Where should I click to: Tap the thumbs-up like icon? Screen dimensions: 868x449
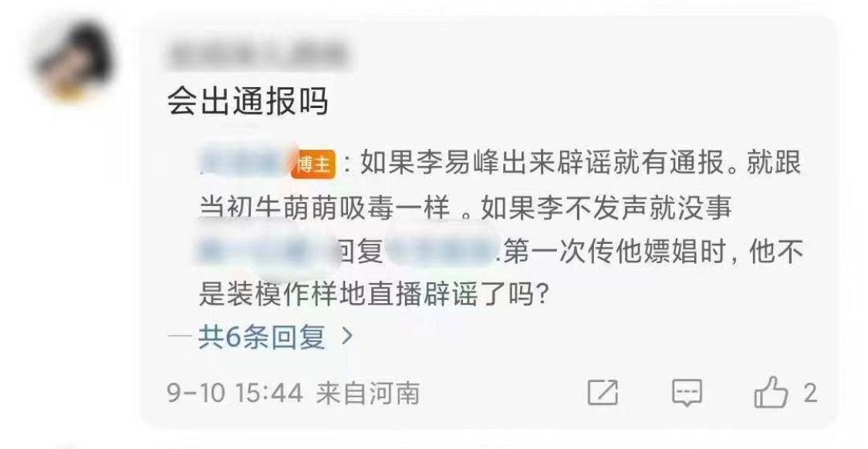[x=771, y=393]
